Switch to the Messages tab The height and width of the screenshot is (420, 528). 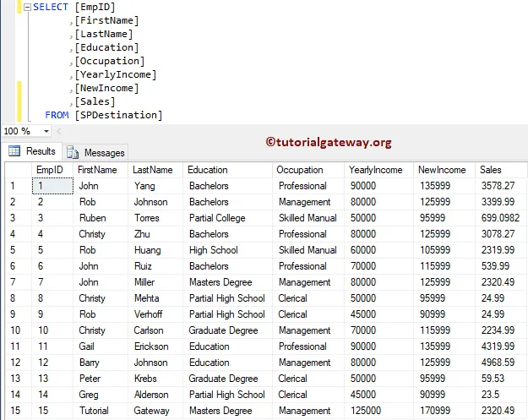95,153
